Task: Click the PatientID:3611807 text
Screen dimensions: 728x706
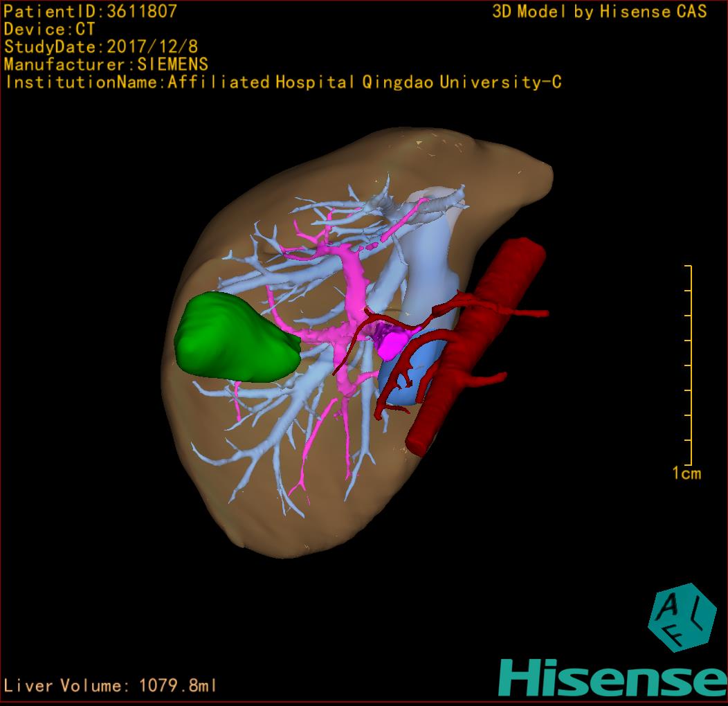Action: pyautogui.click(x=91, y=11)
